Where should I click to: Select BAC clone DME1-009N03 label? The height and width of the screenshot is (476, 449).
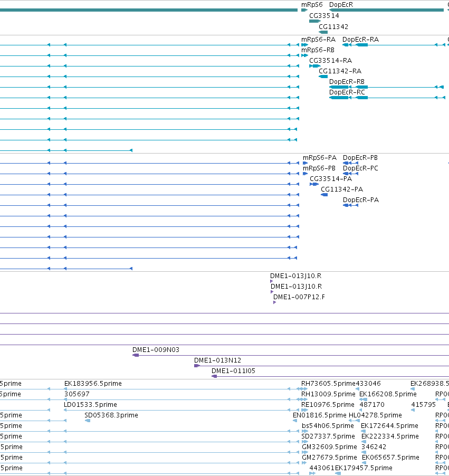click(156, 350)
